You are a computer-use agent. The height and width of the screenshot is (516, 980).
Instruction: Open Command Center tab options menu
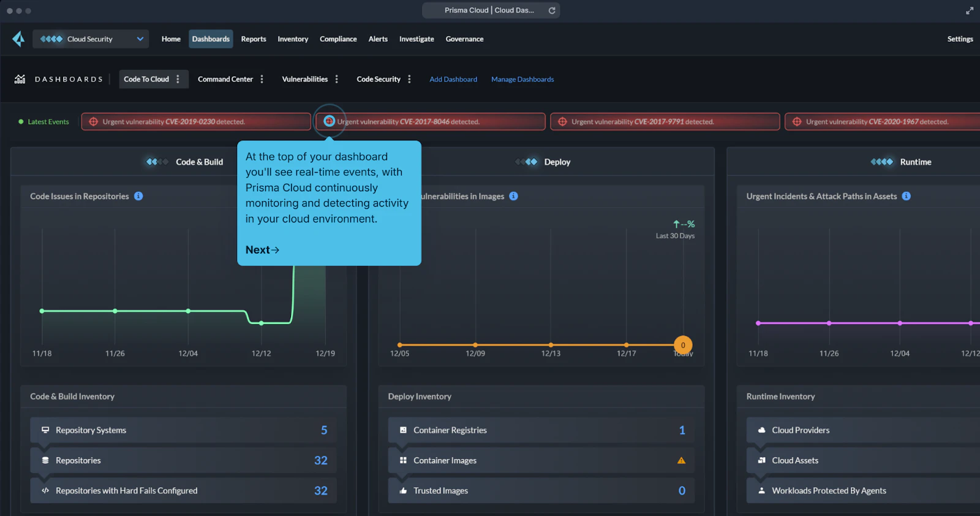tap(262, 79)
